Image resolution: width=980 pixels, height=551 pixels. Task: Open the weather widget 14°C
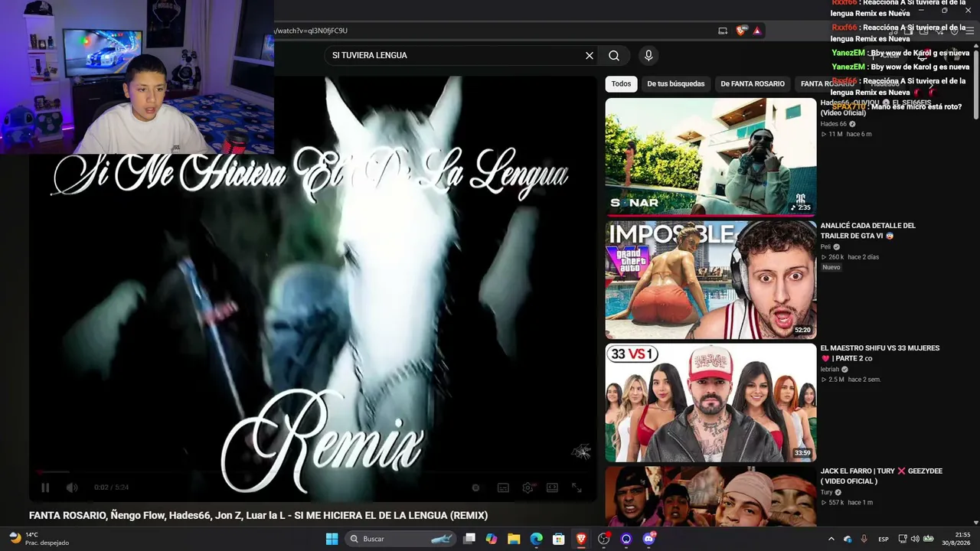coord(38,539)
